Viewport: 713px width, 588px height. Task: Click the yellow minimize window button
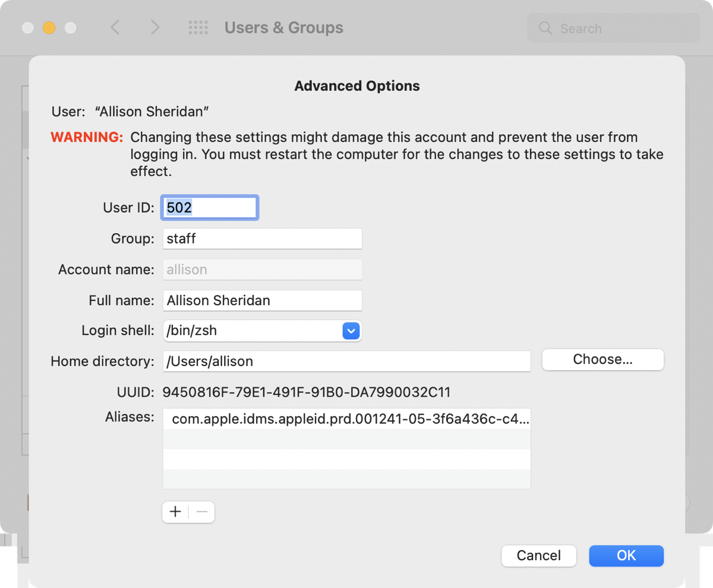tap(49, 28)
